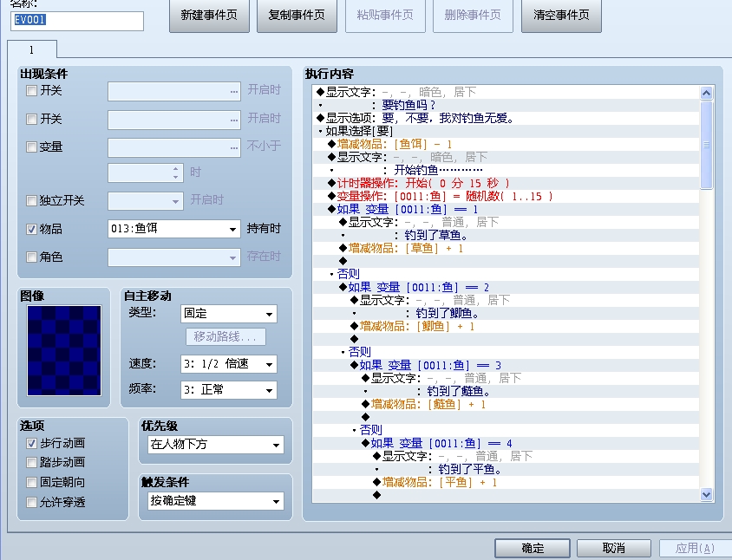Viewport: 732px width, 560px height.
Task: Enable the first 开关 condition checkbox
Action: click(x=31, y=90)
